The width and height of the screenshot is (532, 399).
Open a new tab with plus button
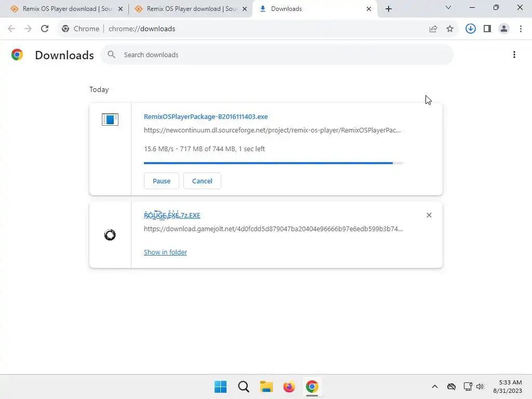click(x=389, y=9)
